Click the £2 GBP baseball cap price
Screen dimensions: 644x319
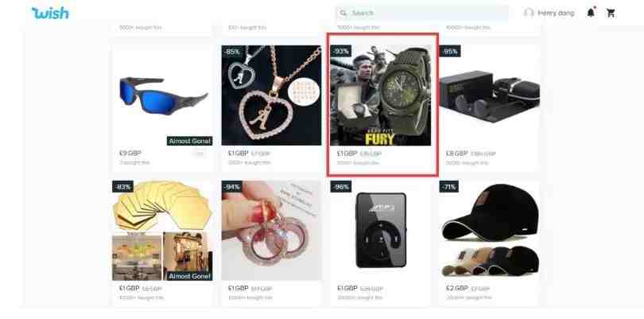click(x=456, y=288)
